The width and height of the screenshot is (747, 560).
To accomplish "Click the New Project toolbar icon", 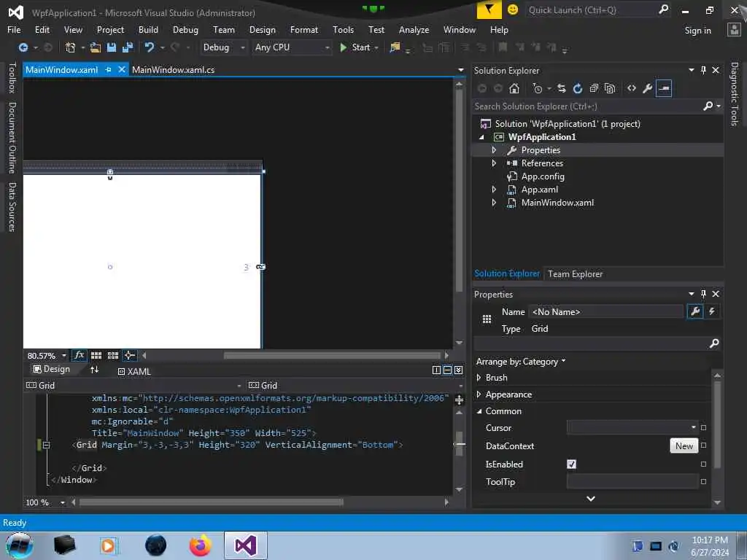I will click(x=71, y=47).
